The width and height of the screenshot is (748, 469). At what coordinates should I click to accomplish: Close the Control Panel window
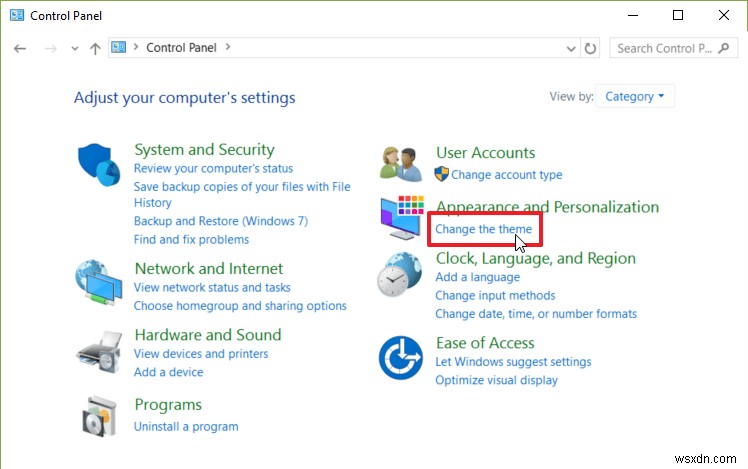[724, 15]
